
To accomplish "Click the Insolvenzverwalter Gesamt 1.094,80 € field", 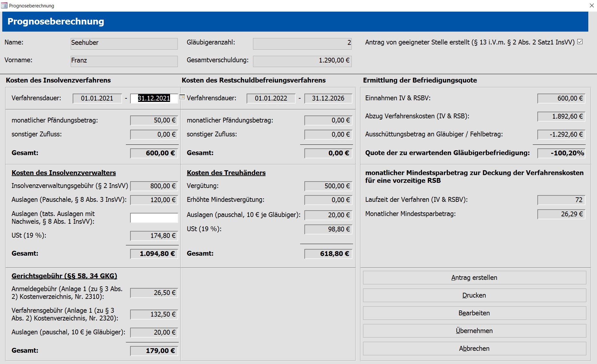I will point(154,254).
